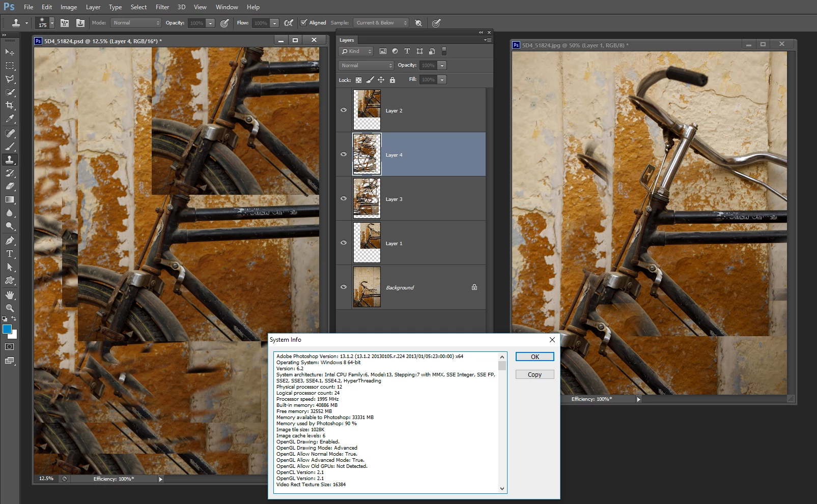This screenshot has width=817, height=504.
Task: Select the Gradient tool
Action: pyautogui.click(x=10, y=200)
